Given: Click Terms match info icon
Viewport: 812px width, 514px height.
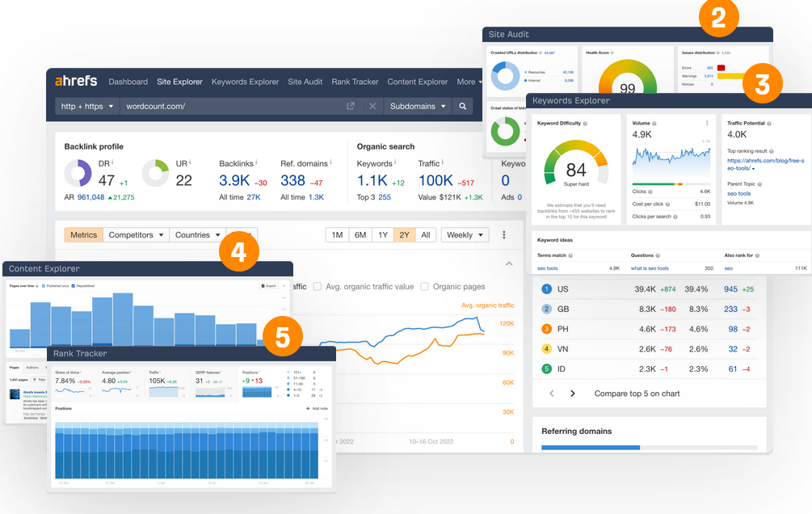Looking at the screenshot, I should pos(570,255).
